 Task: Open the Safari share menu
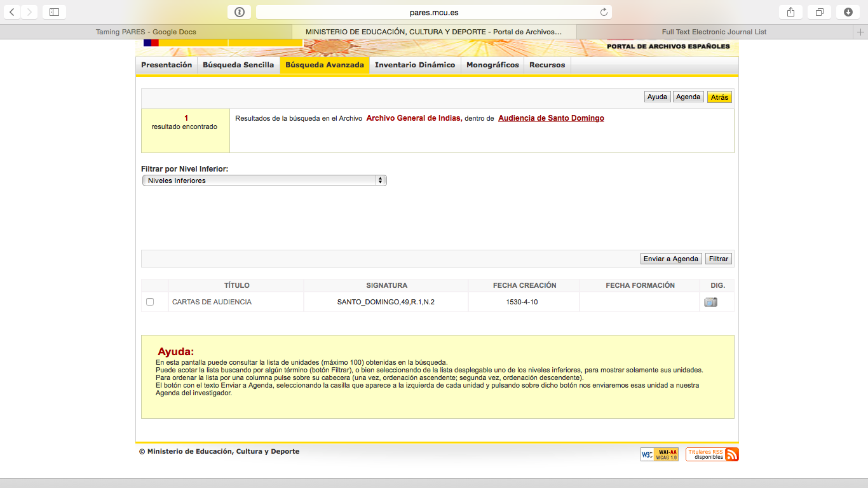790,12
